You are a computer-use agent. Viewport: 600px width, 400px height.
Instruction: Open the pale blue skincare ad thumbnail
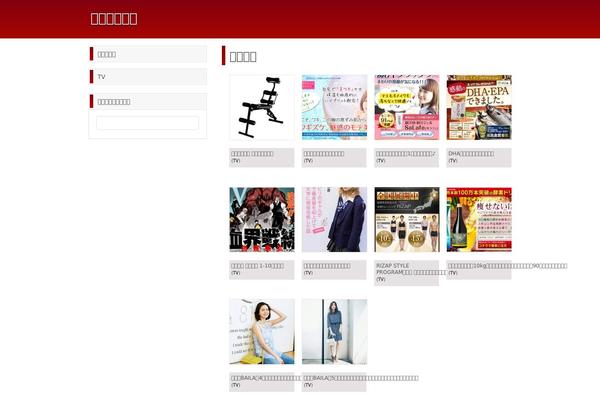click(334, 107)
